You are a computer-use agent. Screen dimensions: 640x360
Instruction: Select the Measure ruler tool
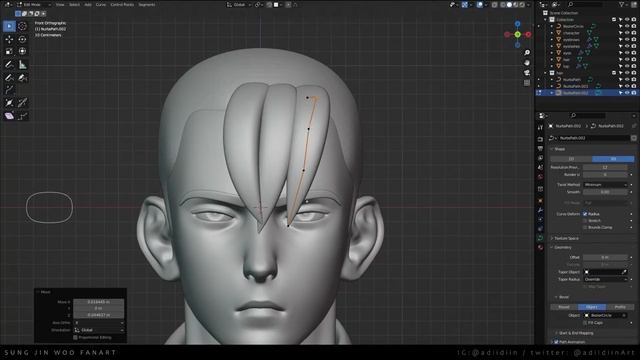tap(22, 64)
